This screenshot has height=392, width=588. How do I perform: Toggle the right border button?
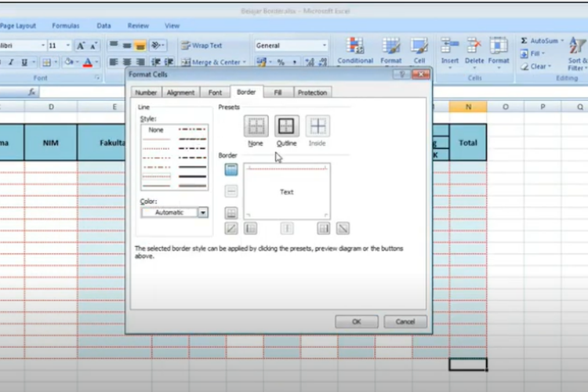pos(323,228)
